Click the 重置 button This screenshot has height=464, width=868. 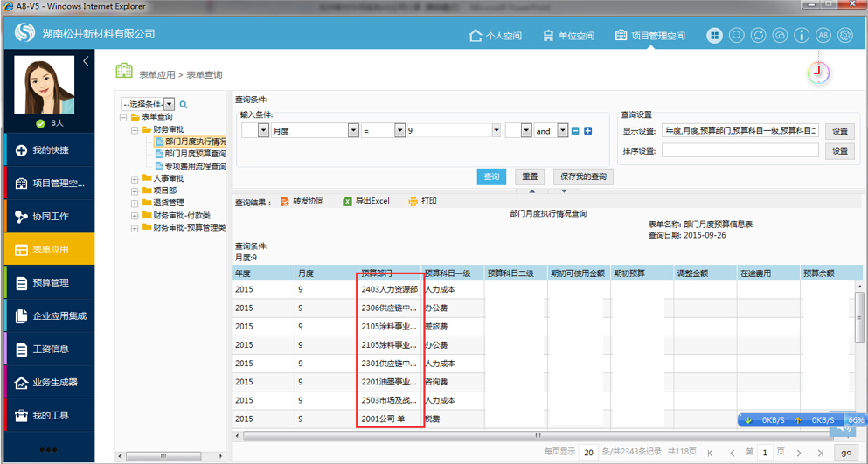point(530,177)
